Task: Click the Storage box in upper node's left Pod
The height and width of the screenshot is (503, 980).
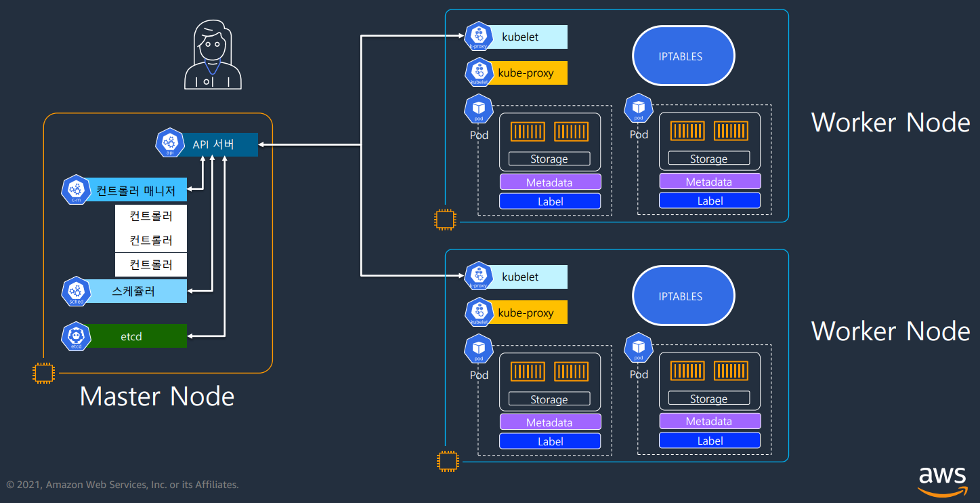Action: (549, 159)
